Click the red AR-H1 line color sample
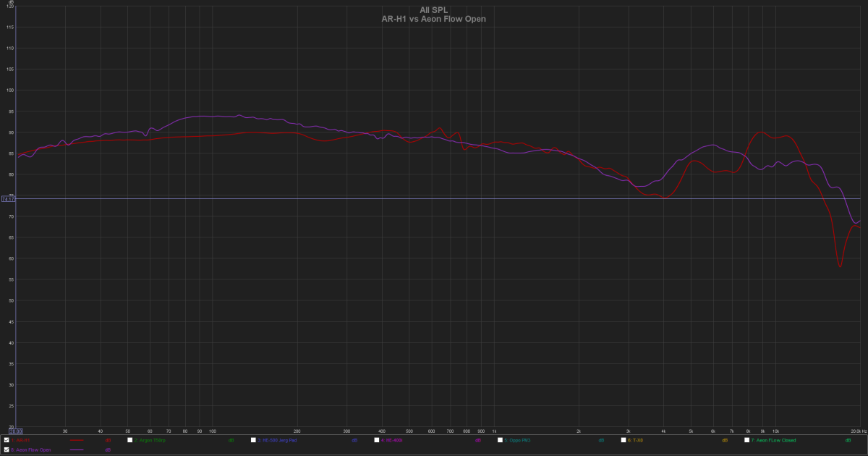Screen dimensions: 868x456 tap(77, 440)
